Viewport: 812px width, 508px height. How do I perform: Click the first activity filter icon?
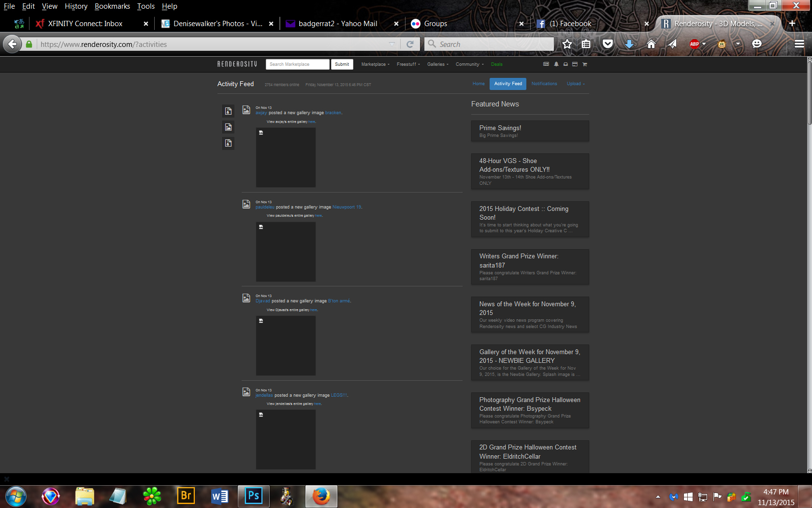pyautogui.click(x=228, y=111)
